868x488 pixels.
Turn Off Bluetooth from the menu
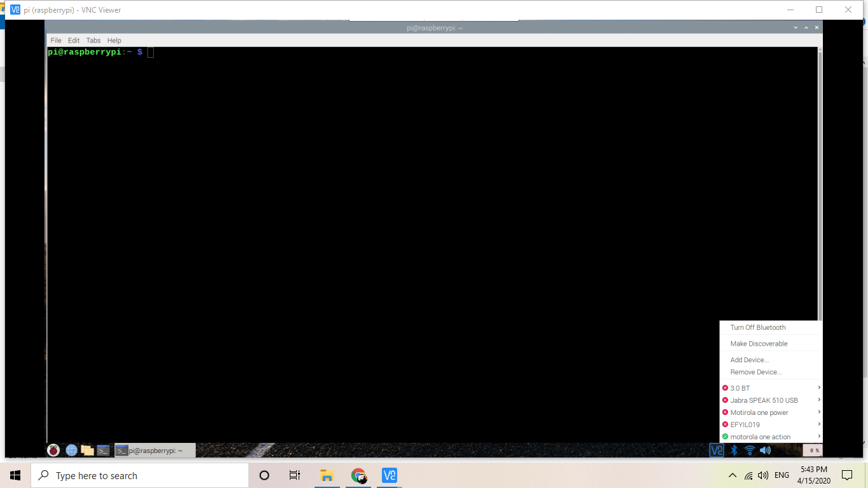pos(757,327)
